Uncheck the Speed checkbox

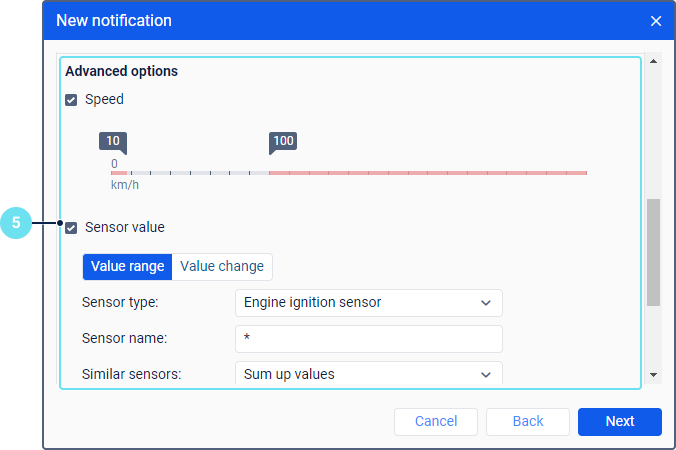(x=71, y=100)
